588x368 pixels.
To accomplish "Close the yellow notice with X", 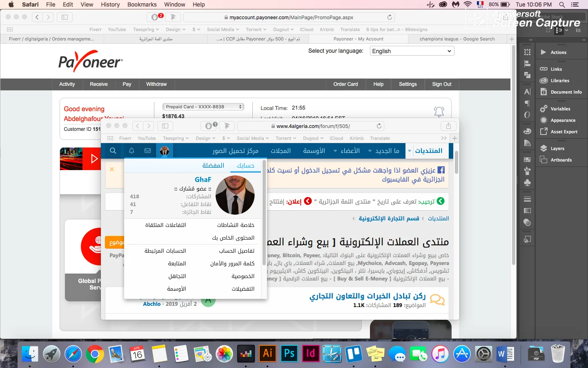I will [112, 169].
